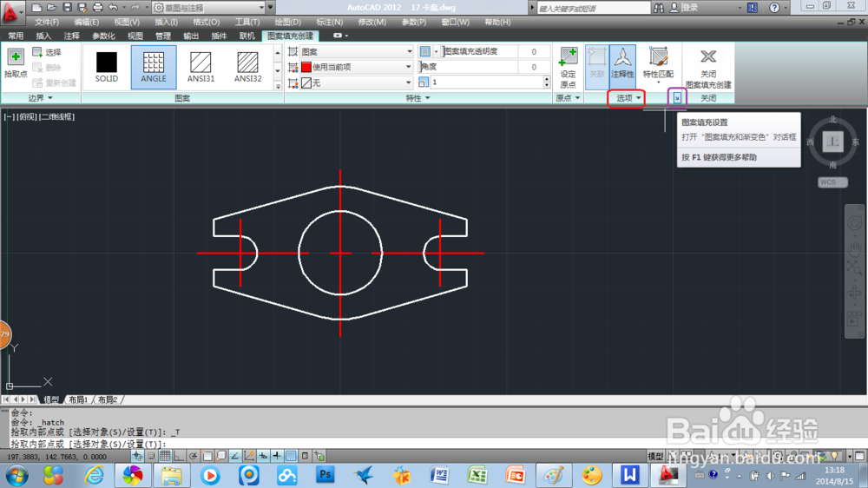The image size is (868, 488).
Task: Expand the hatch pattern gallery list
Action: tap(278, 86)
